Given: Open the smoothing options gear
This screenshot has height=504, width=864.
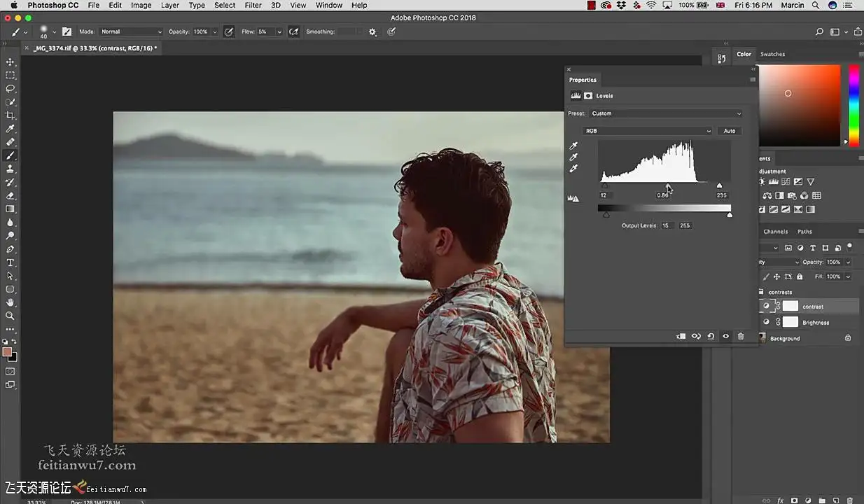Looking at the screenshot, I should pyautogui.click(x=372, y=31).
